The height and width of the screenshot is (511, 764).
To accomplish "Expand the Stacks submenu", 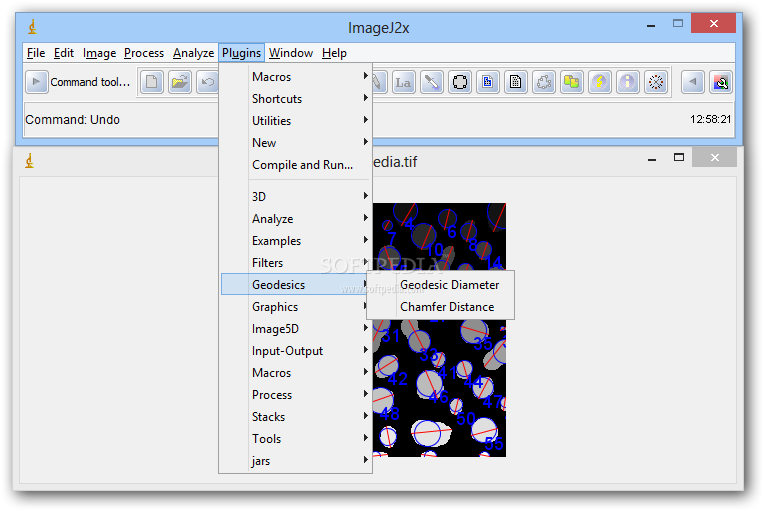I will click(x=296, y=417).
